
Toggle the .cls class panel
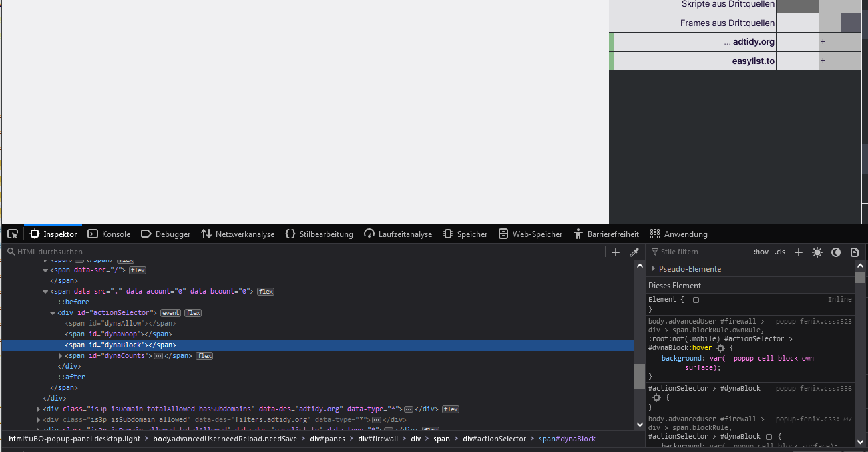coord(779,252)
